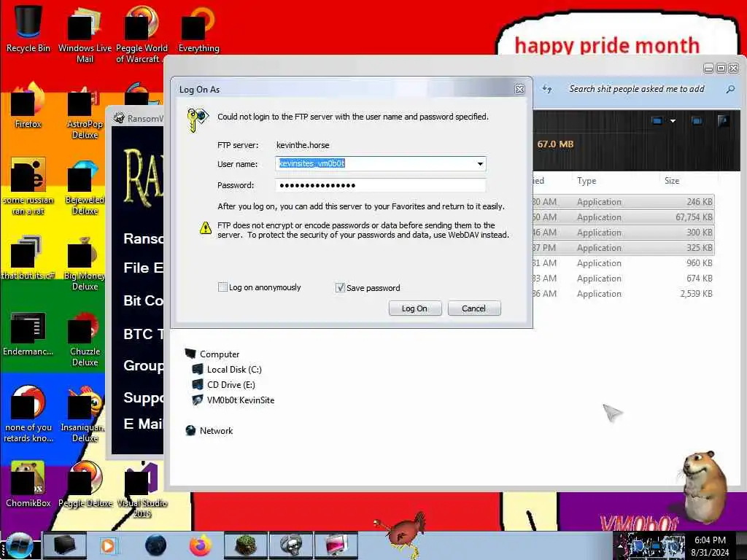Select the Big Money Deluxe desktop icon

[x=85, y=263]
